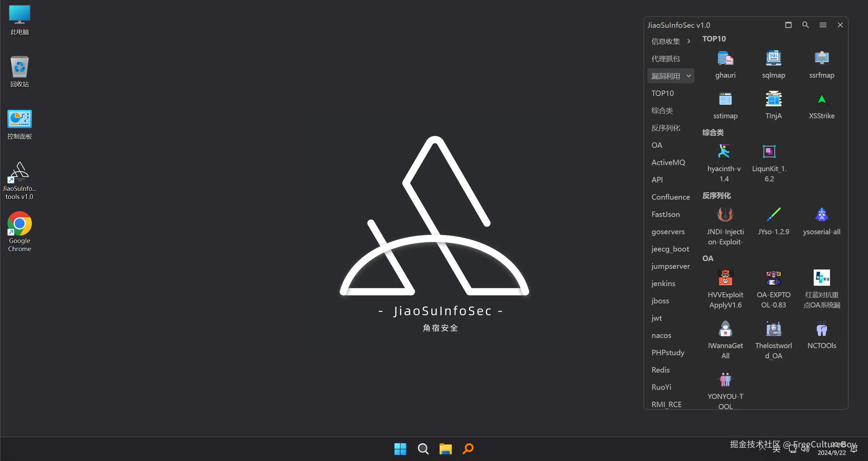The width and height of the screenshot is (868, 461).
Task: Open the ghauri tool icon
Action: point(725,58)
